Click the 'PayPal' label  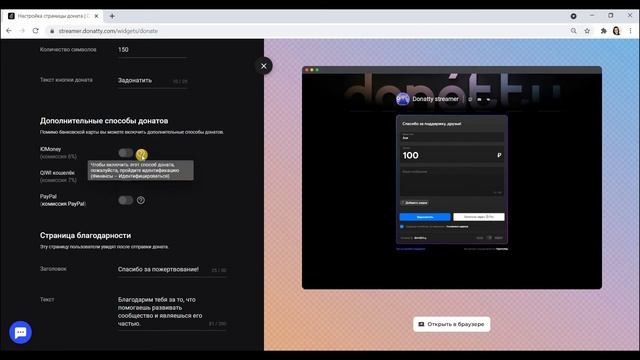pyautogui.click(x=48, y=196)
